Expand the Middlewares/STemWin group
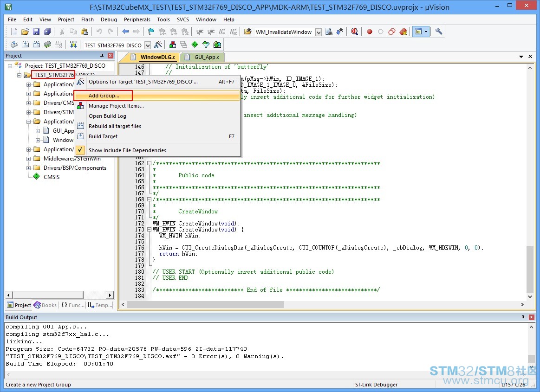The height and width of the screenshot is (392, 540). tap(29, 159)
